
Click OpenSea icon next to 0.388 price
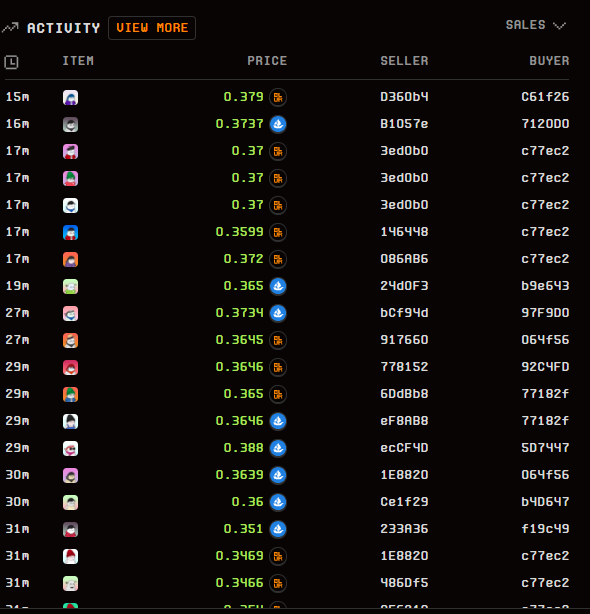[278, 448]
